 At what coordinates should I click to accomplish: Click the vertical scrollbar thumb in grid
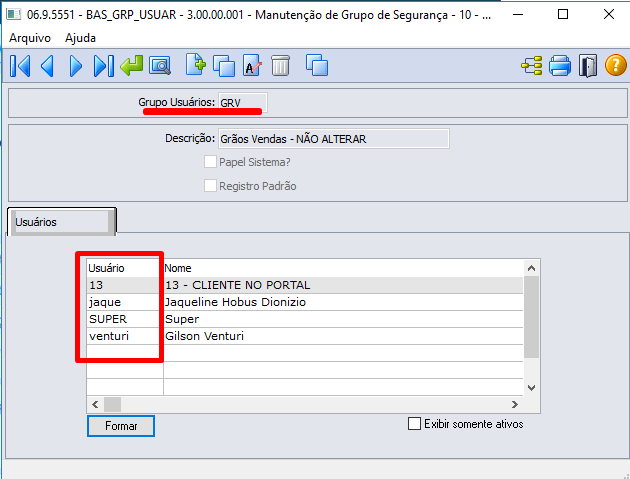531,317
